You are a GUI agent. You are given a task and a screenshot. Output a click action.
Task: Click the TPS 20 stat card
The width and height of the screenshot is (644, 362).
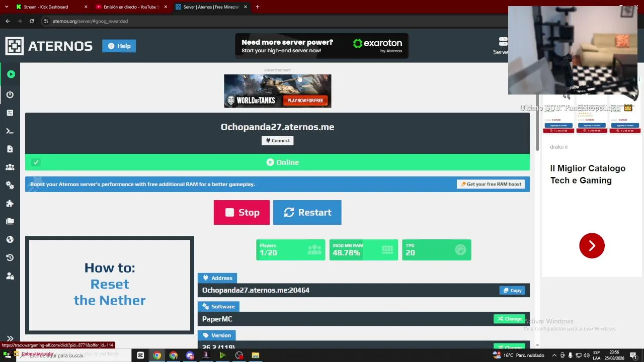click(x=437, y=250)
